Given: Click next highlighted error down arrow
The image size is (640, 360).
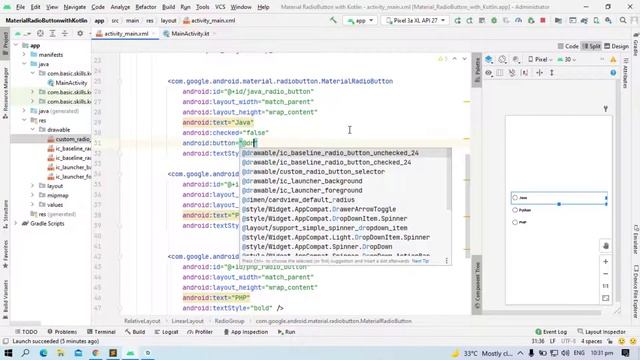Looking at the screenshot, I should pyautogui.click(x=464, y=59).
